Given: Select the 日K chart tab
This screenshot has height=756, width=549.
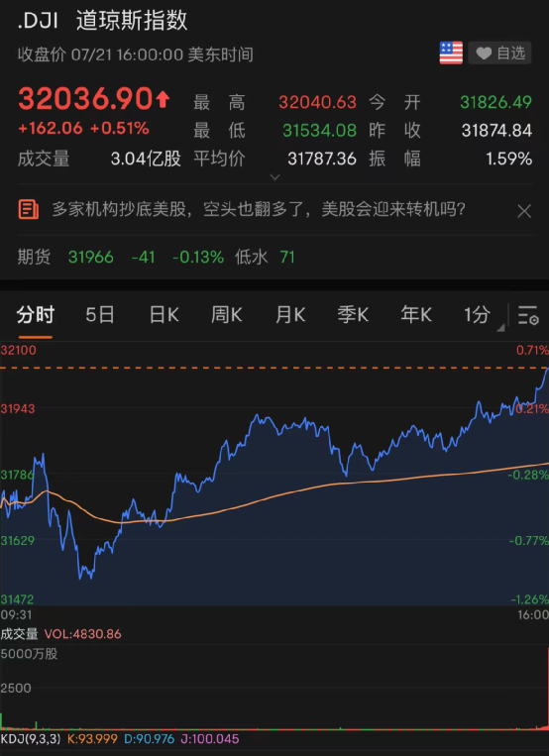Looking at the screenshot, I should tap(165, 315).
